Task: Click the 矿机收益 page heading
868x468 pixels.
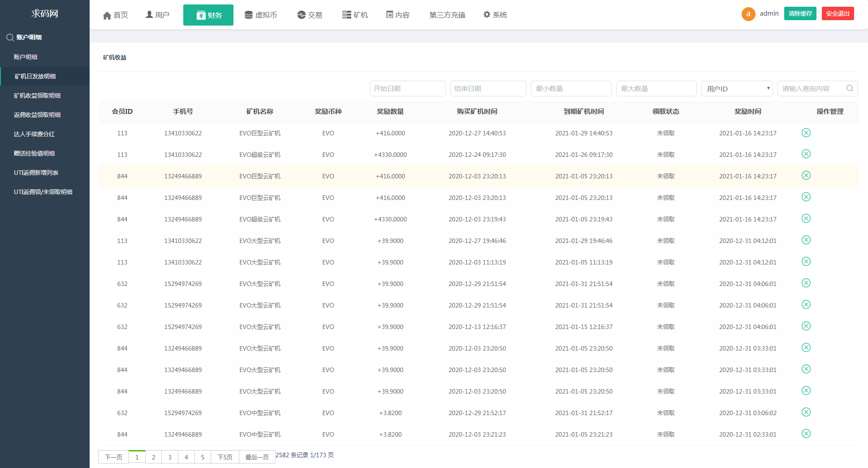Action: pyautogui.click(x=115, y=57)
